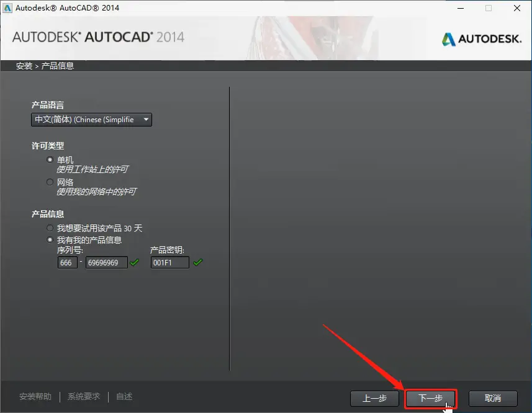Open the 安装帮助 link
This screenshot has width=532, height=413.
35,396
